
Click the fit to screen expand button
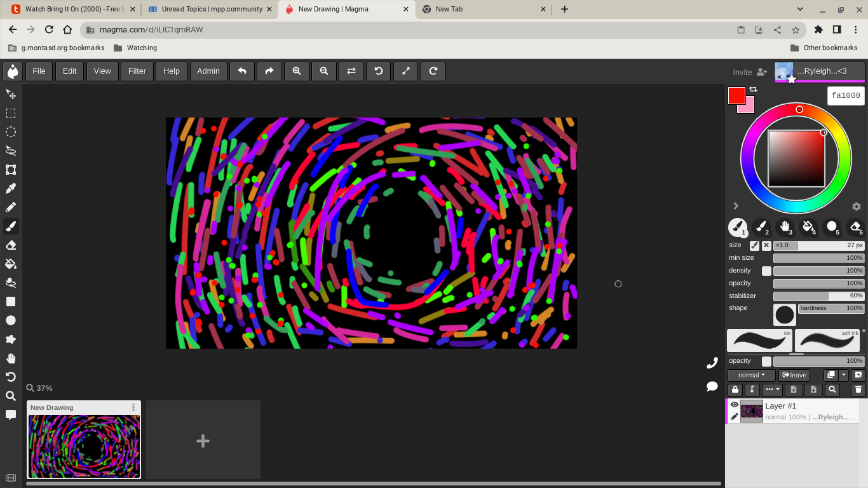(406, 71)
